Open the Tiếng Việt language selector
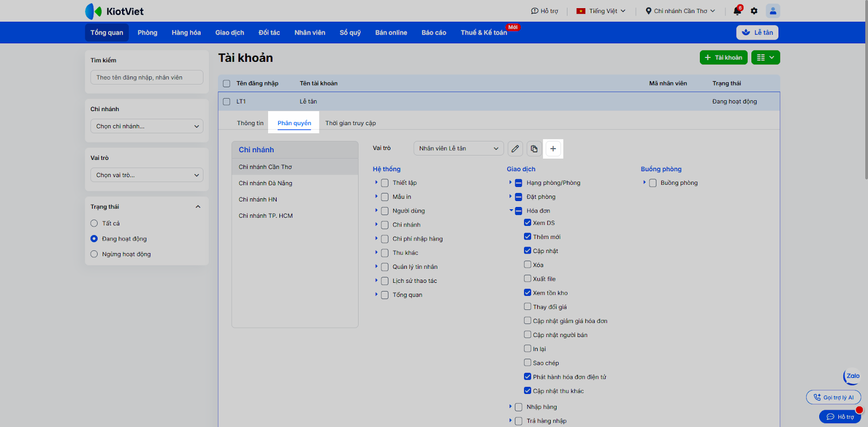The image size is (868, 427). [601, 11]
